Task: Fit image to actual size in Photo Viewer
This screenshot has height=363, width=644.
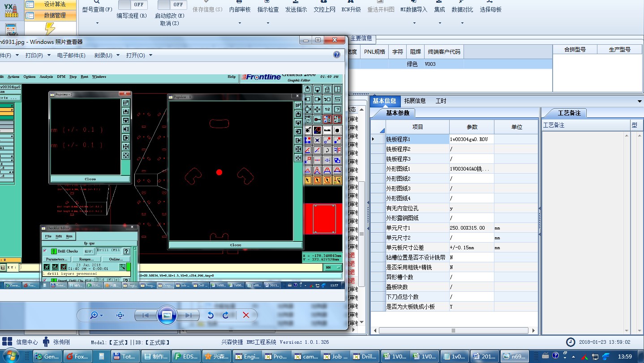Action: coord(120,315)
